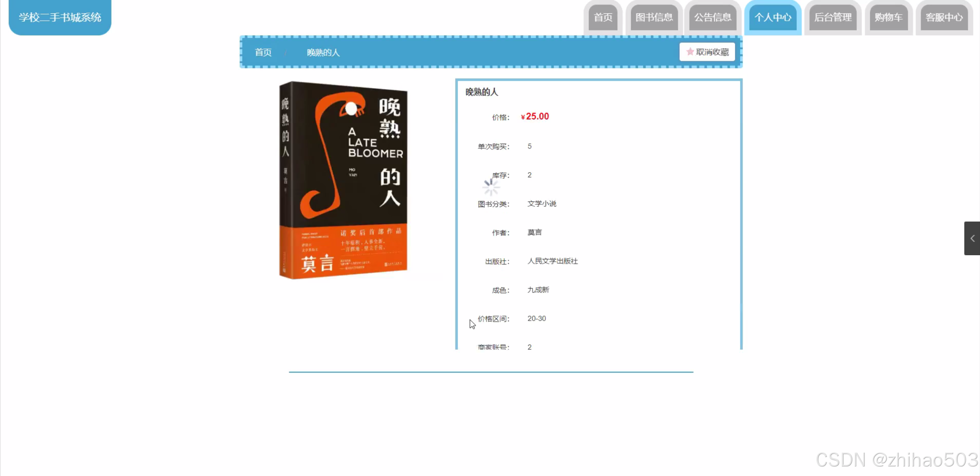Go to the 后台管理 tab
Viewport: 980px width, 476px height.
833,17
